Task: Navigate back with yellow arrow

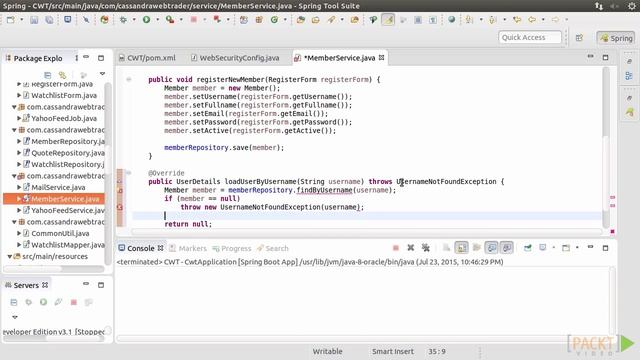Action: (532, 19)
